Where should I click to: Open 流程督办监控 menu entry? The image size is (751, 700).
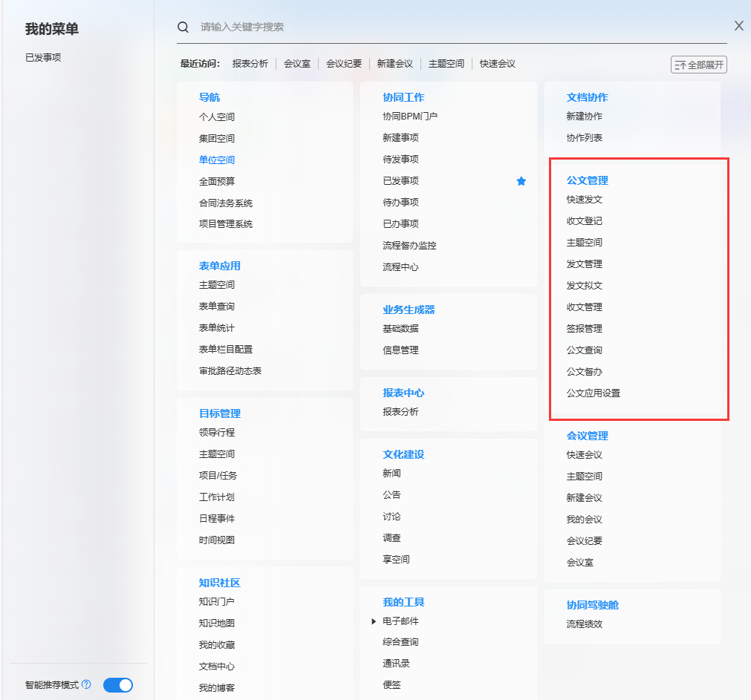click(409, 246)
